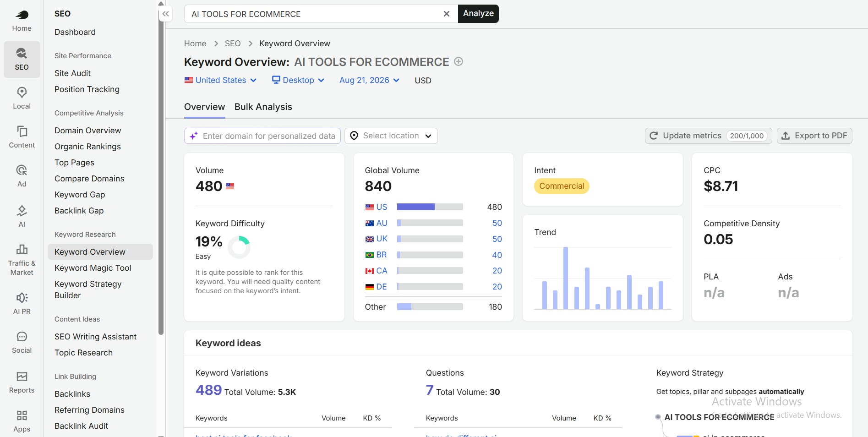Click SEO in the breadcrumb
The height and width of the screenshot is (437, 868).
(233, 44)
